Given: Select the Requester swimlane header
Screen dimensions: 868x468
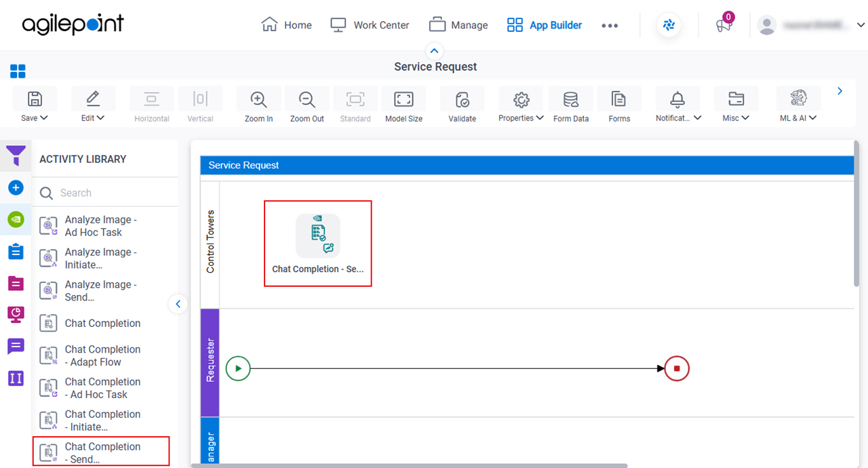Looking at the screenshot, I should tap(210, 363).
